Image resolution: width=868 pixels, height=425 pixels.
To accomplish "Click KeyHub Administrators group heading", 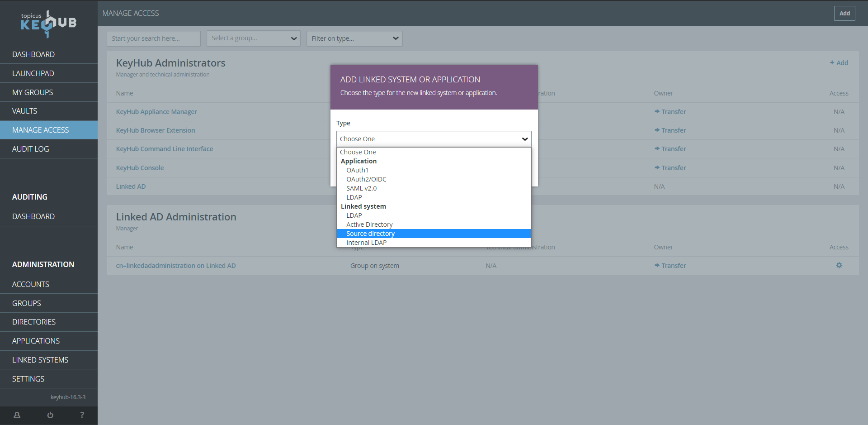I will pos(170,63).
